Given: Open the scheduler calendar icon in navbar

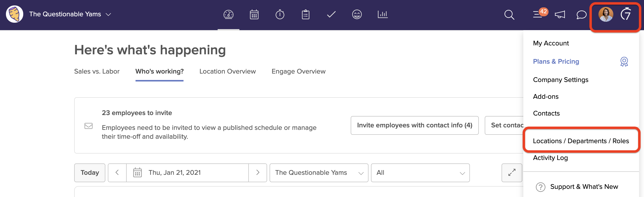Looking at the screenshot, I should point(254,15).
